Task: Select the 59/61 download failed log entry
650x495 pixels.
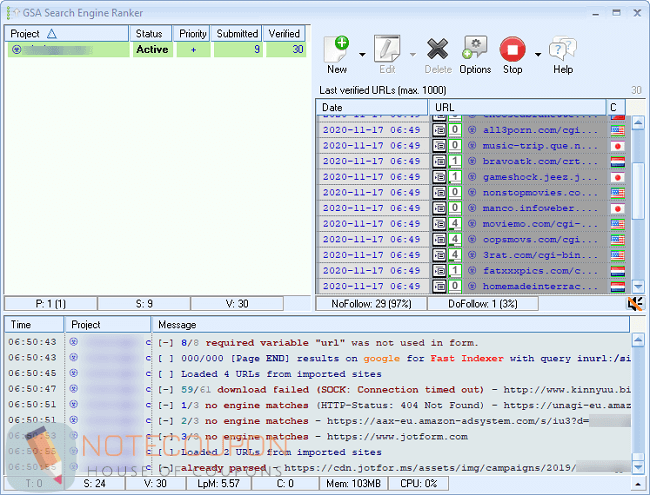Action: coord(318,389)
